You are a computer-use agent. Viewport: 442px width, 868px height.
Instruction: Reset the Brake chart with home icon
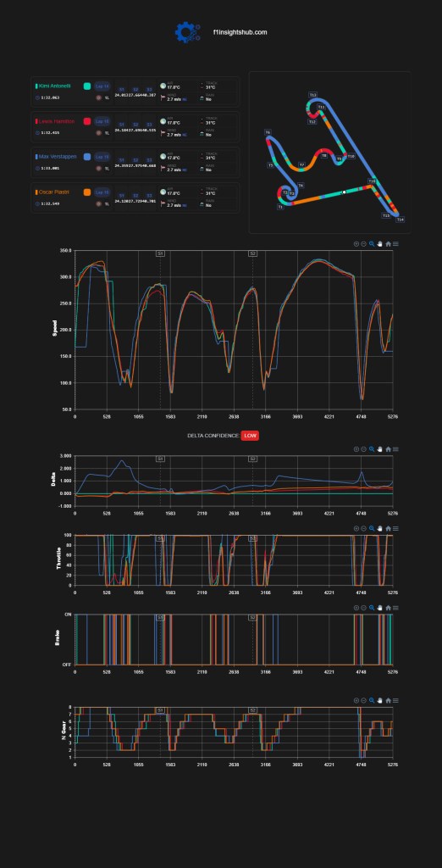point(389,607)
